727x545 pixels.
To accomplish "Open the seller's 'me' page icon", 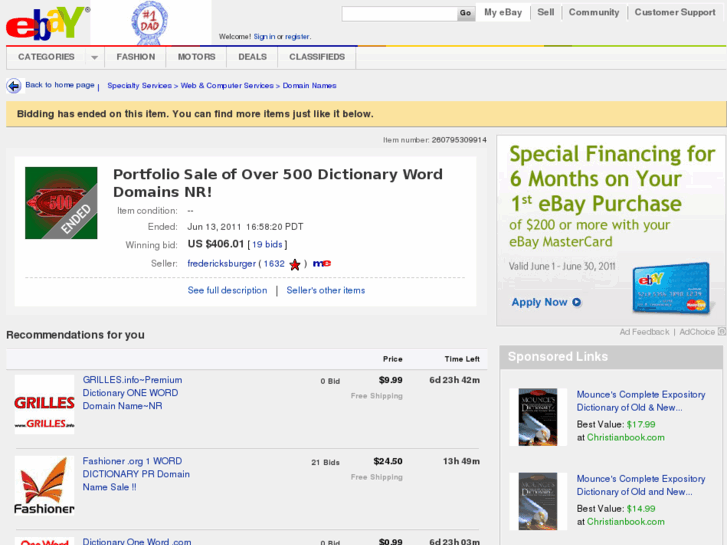I will point(322,264).
